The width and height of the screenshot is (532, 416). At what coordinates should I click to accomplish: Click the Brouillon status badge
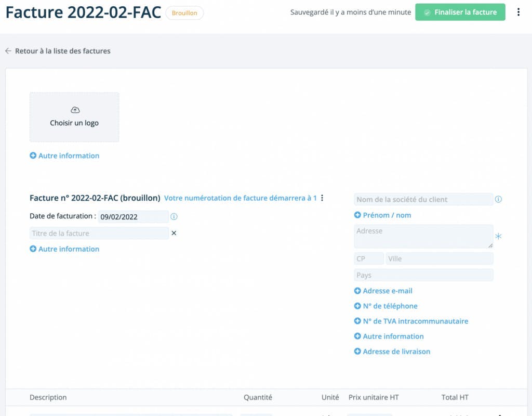click(184, 13)
